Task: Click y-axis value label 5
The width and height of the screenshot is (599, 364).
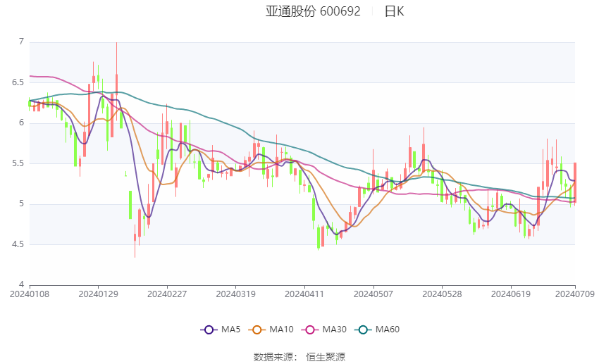Action: click(x=21, y=203)
